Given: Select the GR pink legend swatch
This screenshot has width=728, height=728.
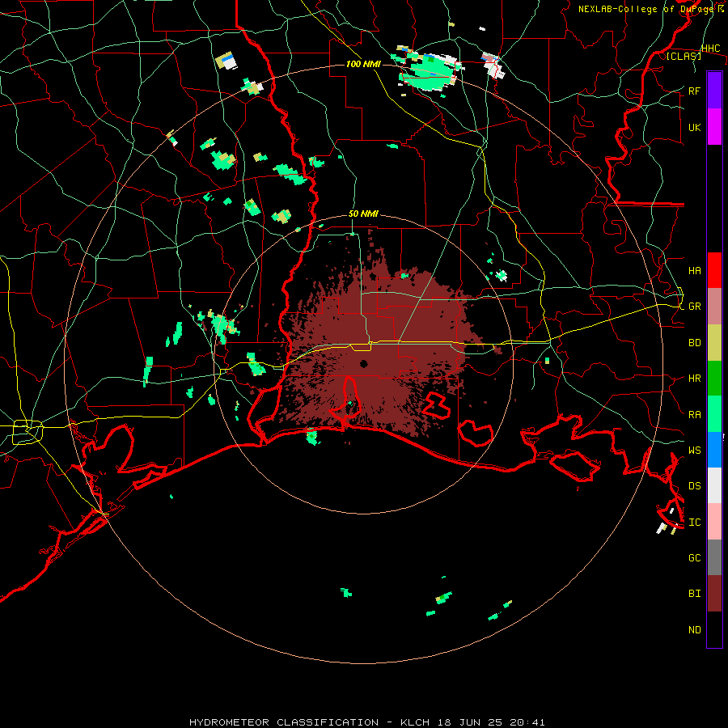Looking at the screenshot, I should [x=714, y=306].
